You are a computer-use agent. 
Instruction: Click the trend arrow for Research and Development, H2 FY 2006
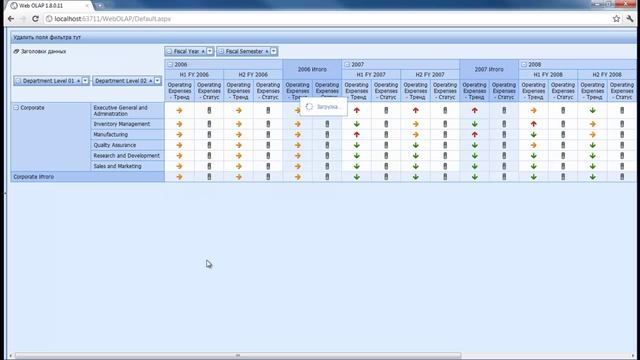click(239, 156)
